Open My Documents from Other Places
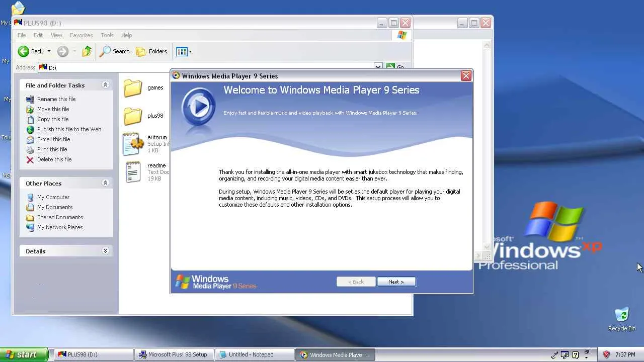 [55, 207]
